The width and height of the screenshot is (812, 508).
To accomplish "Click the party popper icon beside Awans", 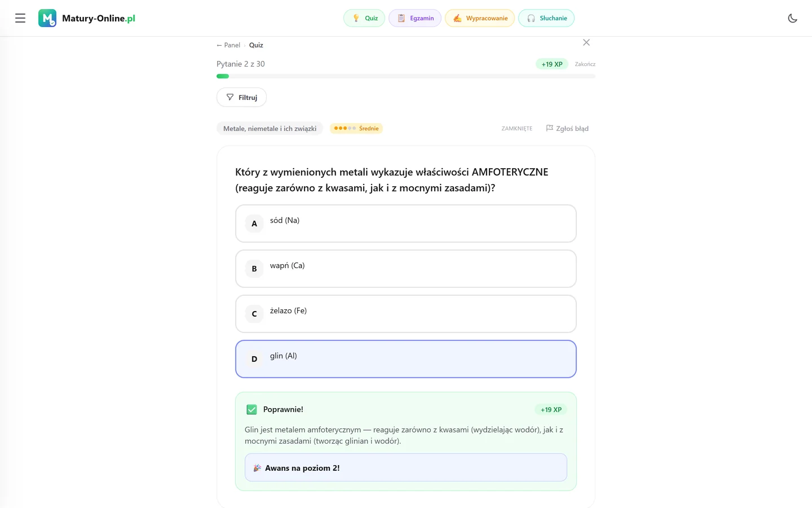I will (257, 468).
